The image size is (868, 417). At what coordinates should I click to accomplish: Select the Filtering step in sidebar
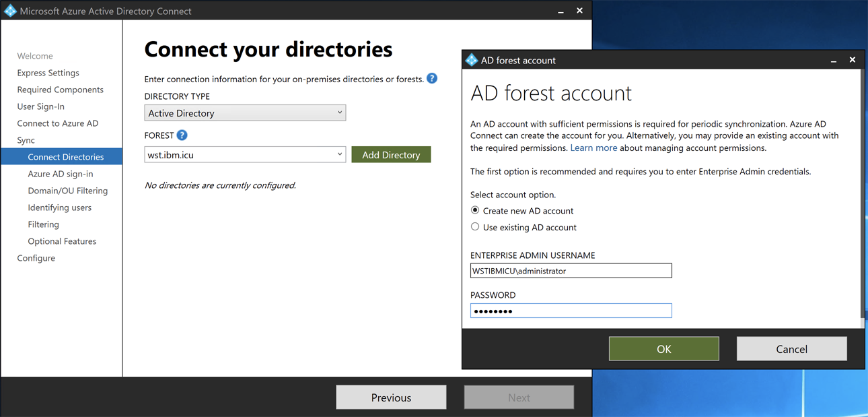[43, 224]
